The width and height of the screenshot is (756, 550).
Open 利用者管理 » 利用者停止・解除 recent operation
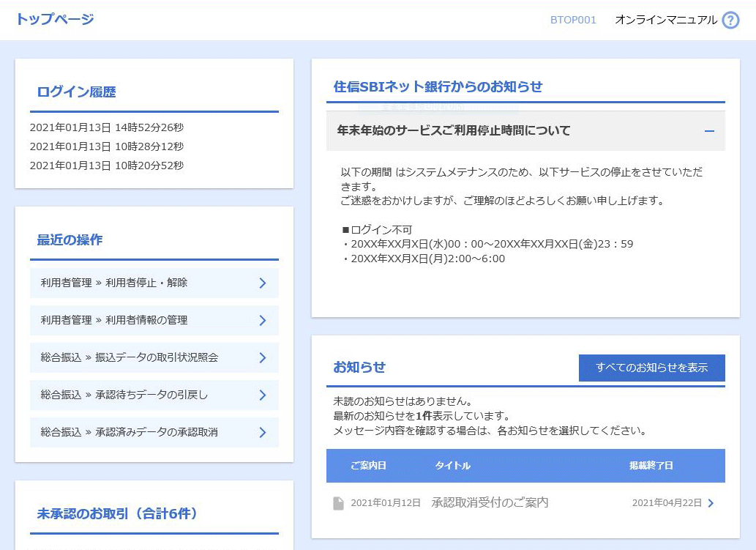(114, 283)
